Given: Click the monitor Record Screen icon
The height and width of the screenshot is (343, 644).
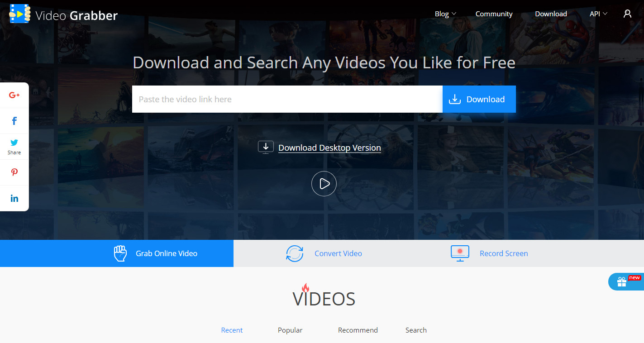Looking at the screenshot, I should pos(460,253).
